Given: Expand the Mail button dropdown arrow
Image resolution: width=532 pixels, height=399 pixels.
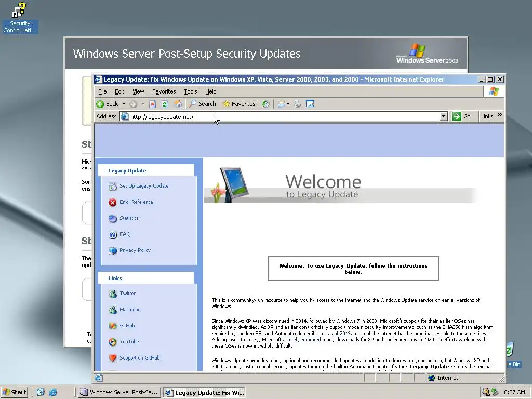Looking at the screenshot, I should tap(288, 104).
